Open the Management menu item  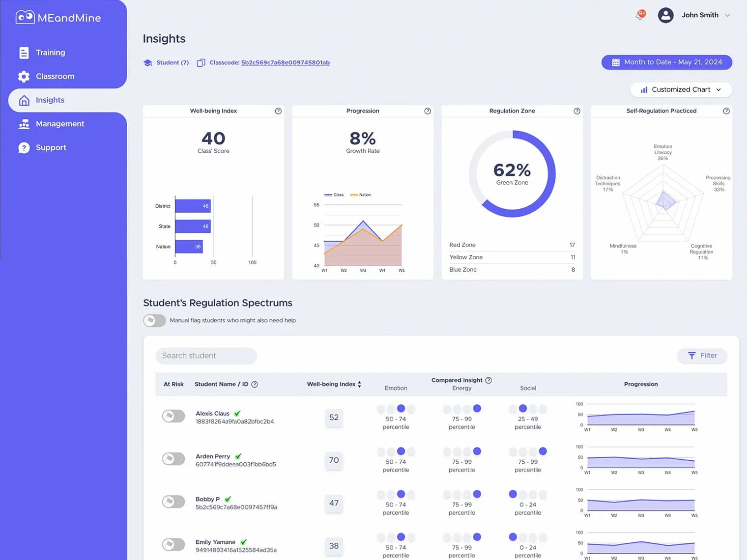click(60, 124)
